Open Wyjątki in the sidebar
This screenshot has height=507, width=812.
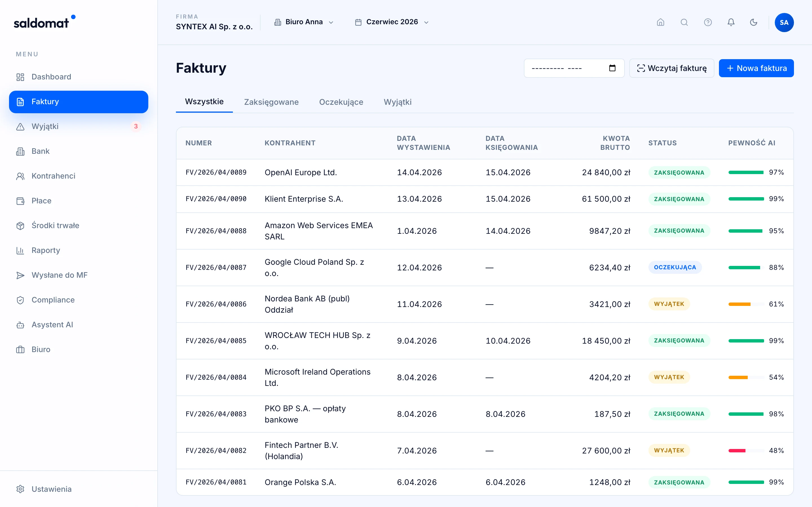(78, 126)
